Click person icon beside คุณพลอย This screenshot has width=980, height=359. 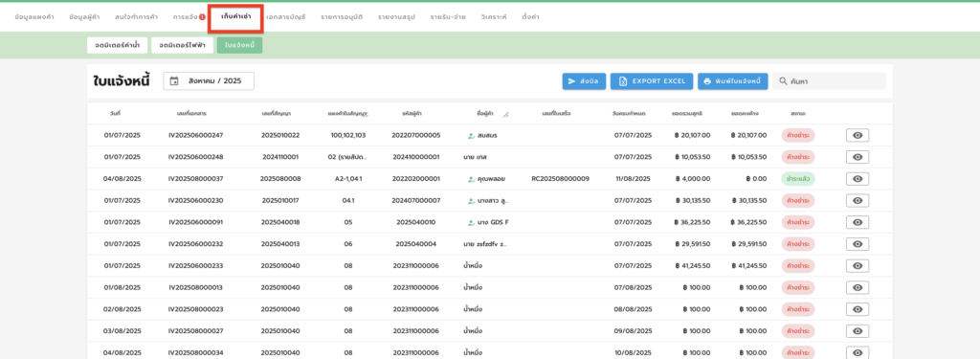(471, 179)
